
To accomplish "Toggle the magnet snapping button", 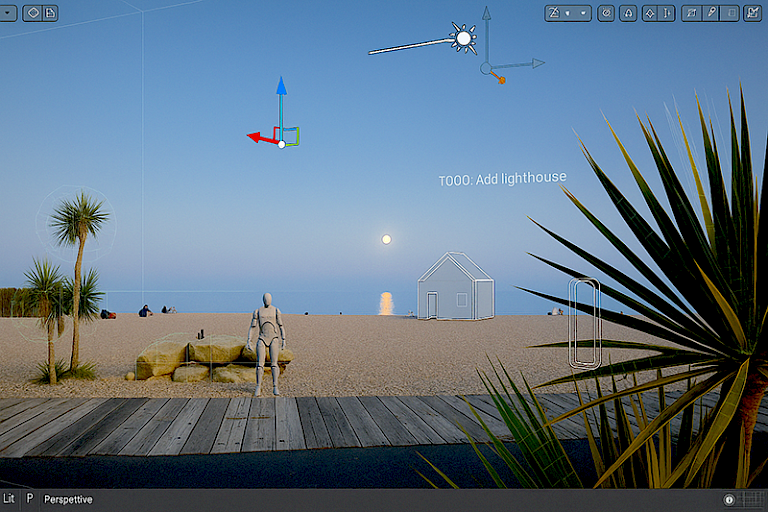I will coord(628,13).
